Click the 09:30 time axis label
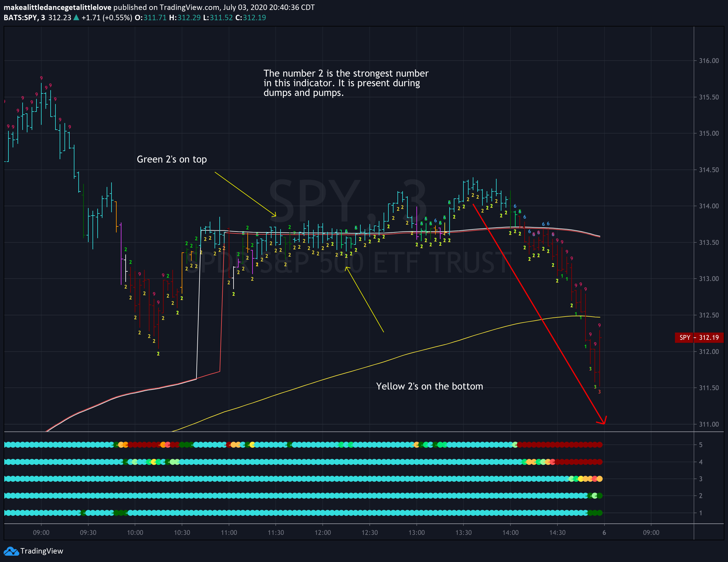Screen dimensions: 728x562 pyautogui.click(x=88, y=533)
